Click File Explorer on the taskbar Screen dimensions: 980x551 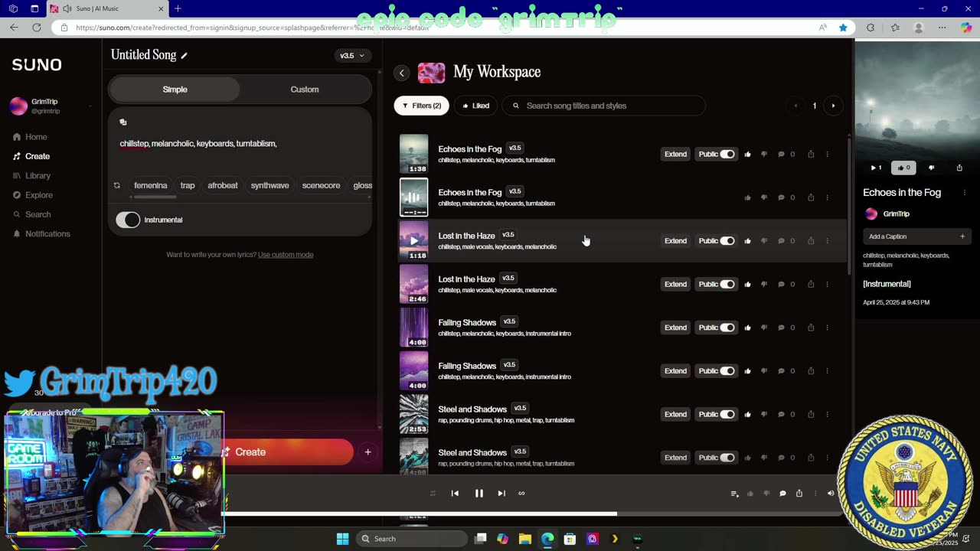[525, 539]
